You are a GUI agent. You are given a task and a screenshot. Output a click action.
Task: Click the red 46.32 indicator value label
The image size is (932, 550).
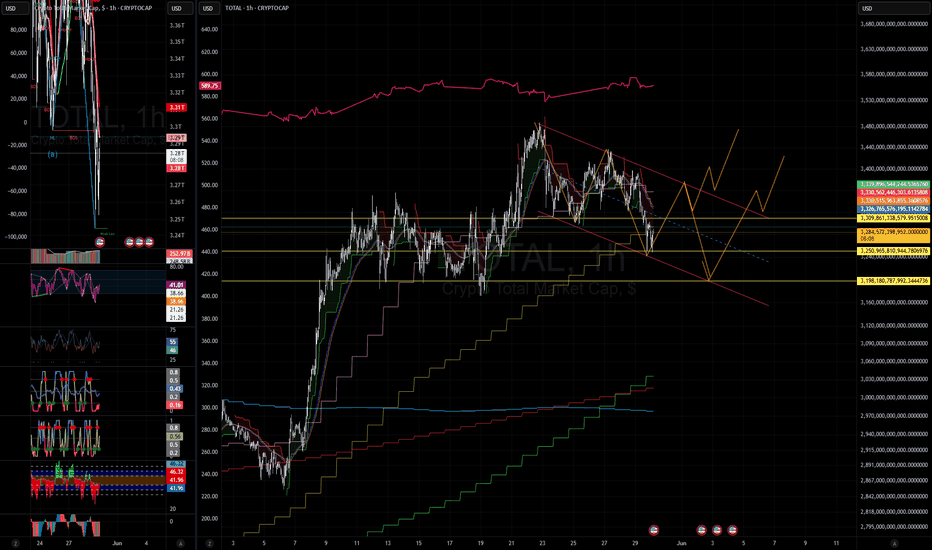(x=177, y=472)
